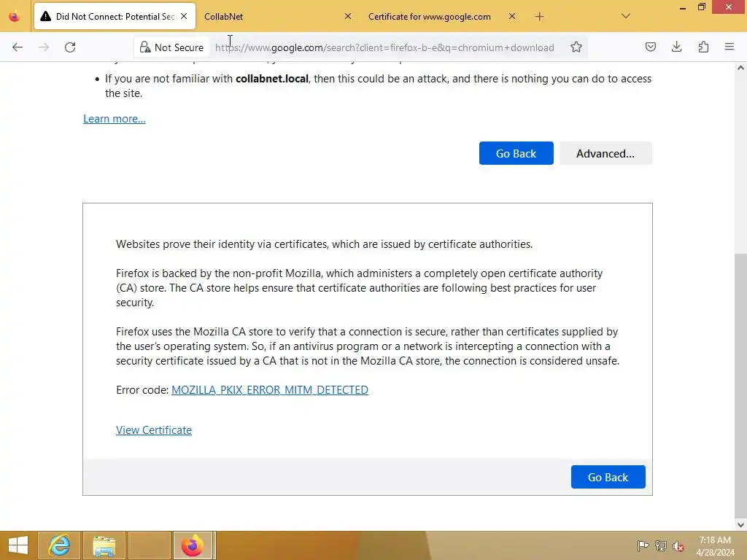Open the Action Center flag icon
747x560 pixels.
click(x=643, y=545)
